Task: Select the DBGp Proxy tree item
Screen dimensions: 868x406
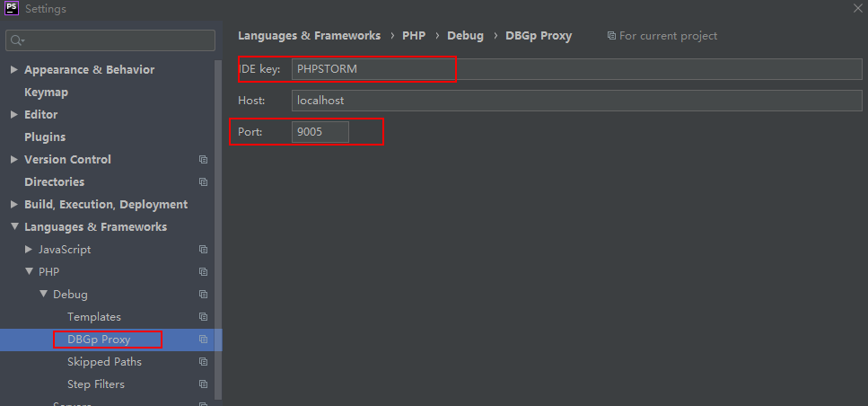Action: point(99,339)
